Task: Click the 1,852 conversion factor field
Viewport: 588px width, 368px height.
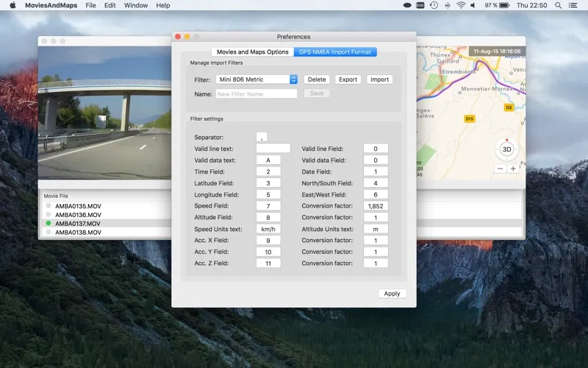Action: point(376,206)
